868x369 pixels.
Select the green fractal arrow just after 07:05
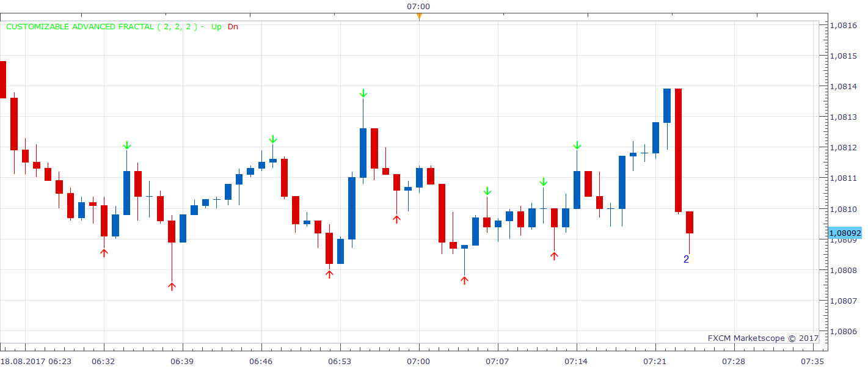[x=487, y=191]
